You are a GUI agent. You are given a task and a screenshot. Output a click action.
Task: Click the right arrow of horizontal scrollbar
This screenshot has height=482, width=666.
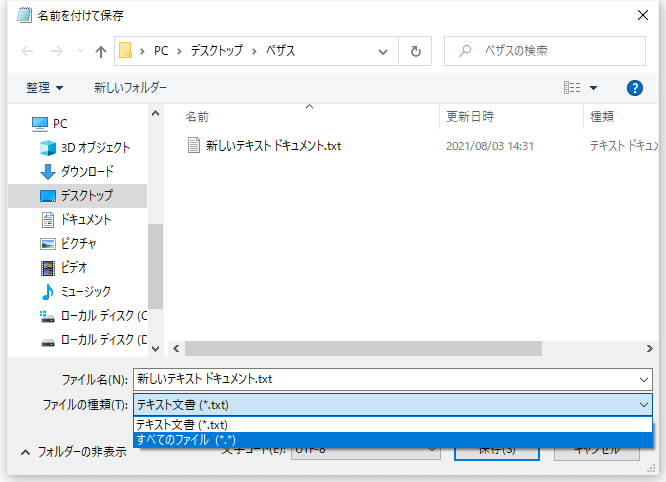pos(649,349)
